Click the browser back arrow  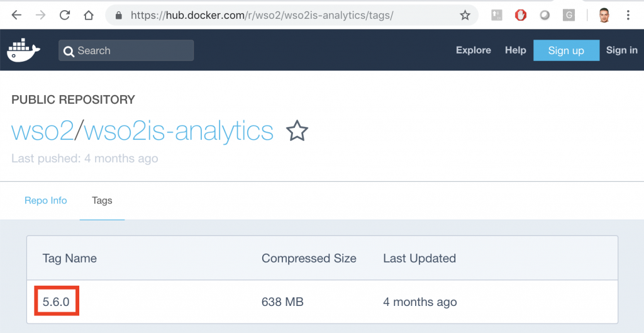pos(16,15)
